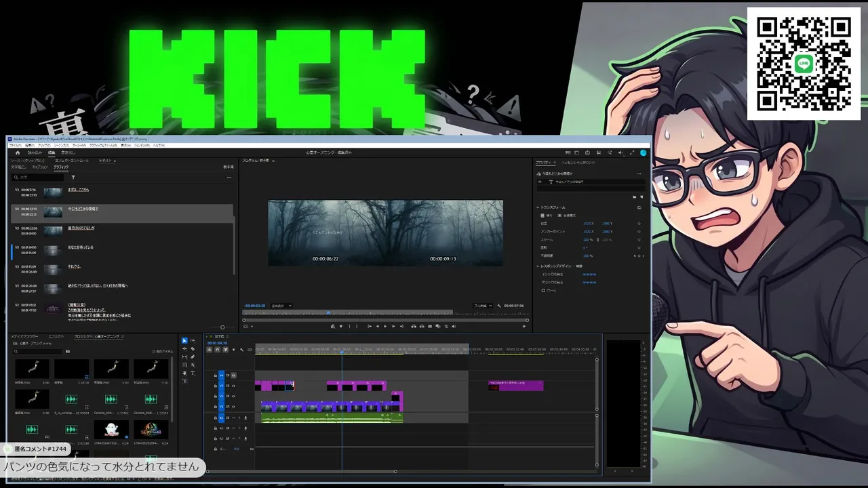Image resolution: width=868 pixels, height=488 pixels.
Task: Select the Razor tool
Action: [193, 349]
